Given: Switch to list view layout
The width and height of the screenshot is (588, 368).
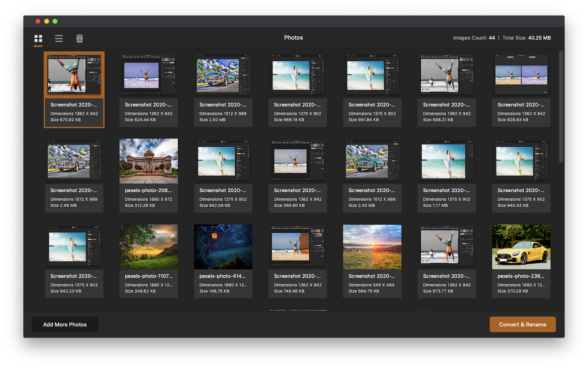Looking at the screenshot, I should click(59, 39).
